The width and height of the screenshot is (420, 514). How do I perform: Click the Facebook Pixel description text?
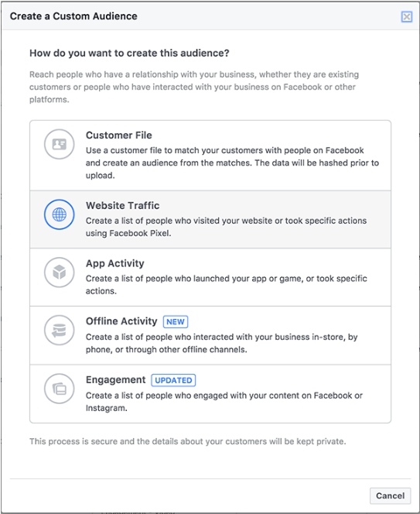[226, 227]
